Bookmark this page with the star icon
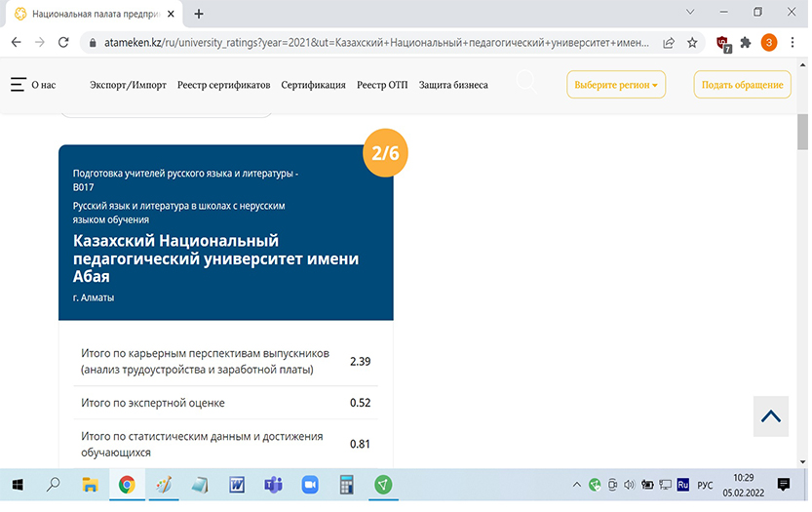This screenshot has height=512, width=812. 692,43
